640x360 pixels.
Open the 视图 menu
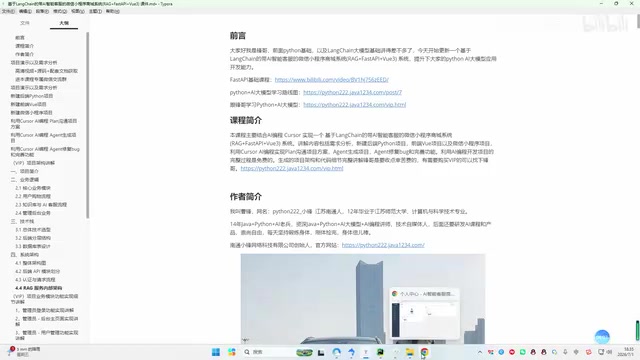[x=78, y=11]
